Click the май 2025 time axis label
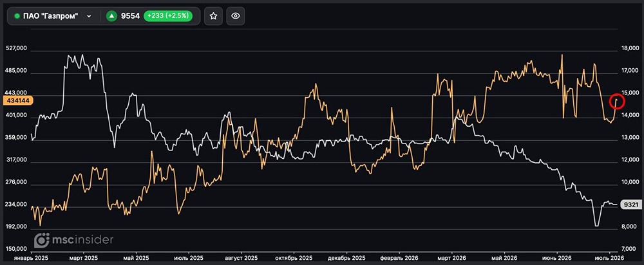The image size is (644, 265). [x=136, y=258]
